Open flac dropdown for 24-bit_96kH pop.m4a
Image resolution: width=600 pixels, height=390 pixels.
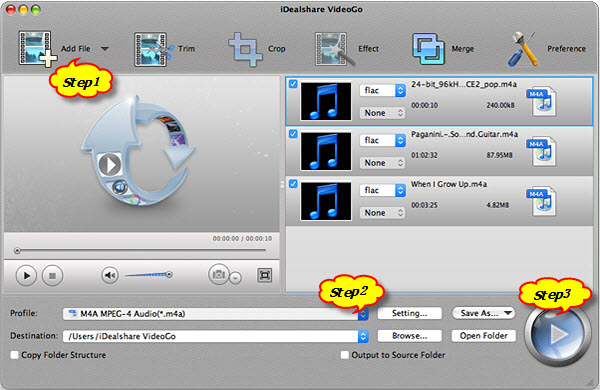point(382,90)
